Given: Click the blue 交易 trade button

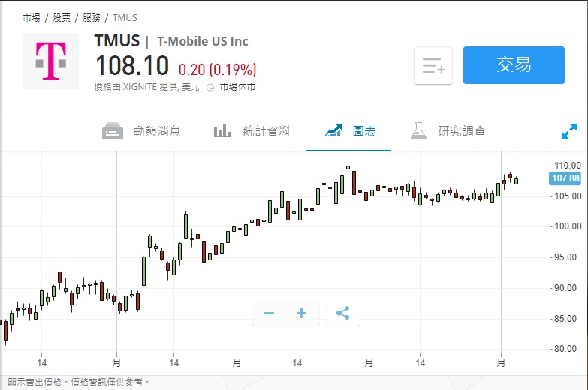Looking at the screenshot, I should 514,65.
